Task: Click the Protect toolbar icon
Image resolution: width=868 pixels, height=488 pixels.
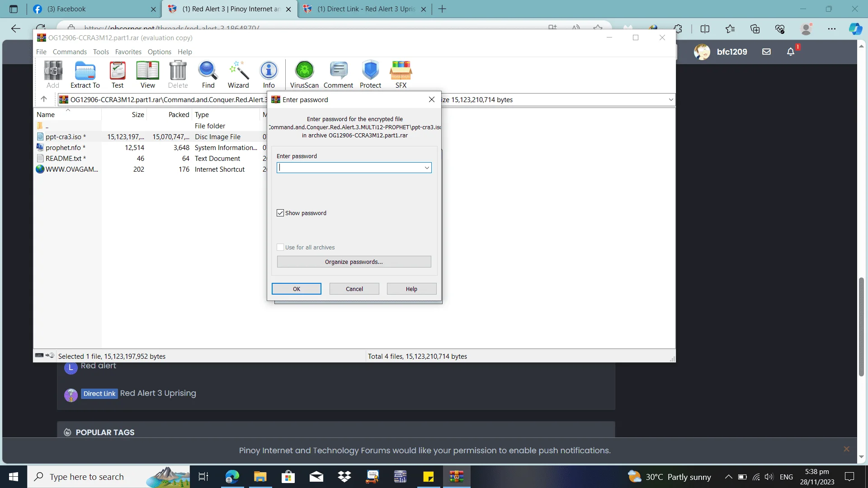Action: tap(370, 75)
